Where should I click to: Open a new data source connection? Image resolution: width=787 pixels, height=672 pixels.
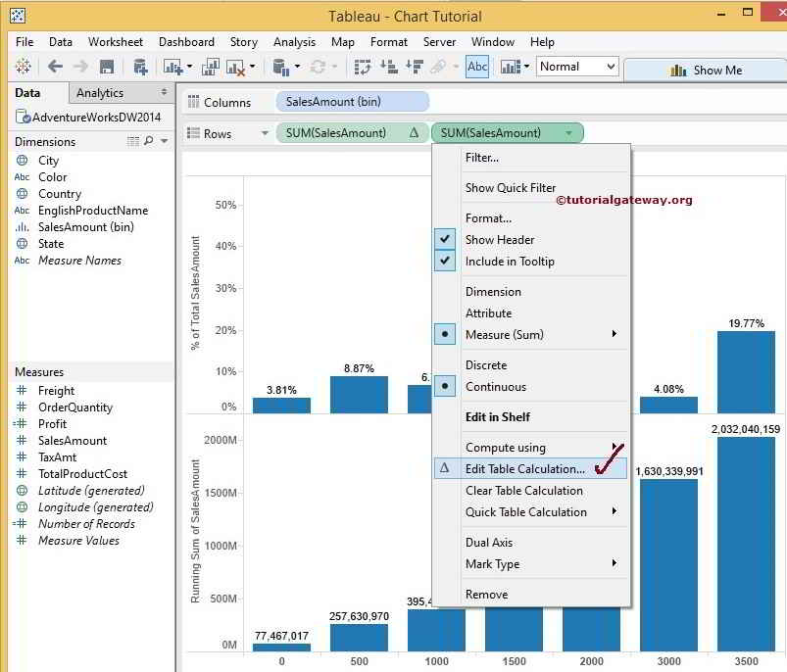(140, 69)
